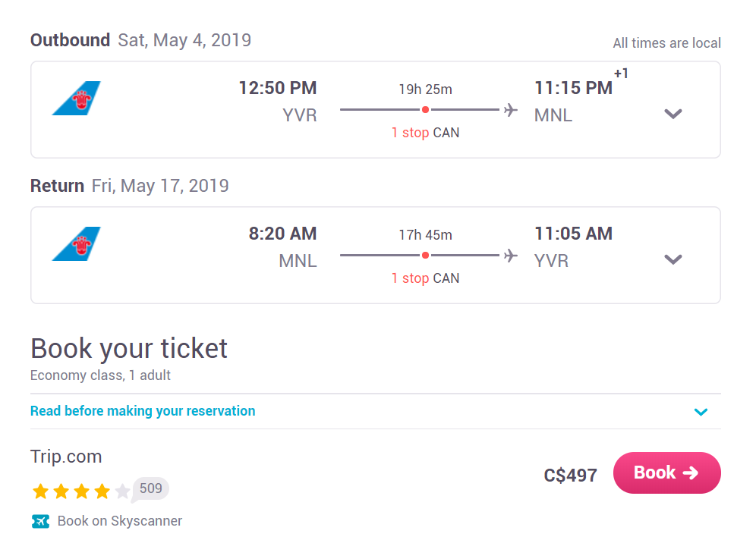Click the star rating for Trip.com
Image resolution: width=756 pixels, height=540 pixels.
81,491
